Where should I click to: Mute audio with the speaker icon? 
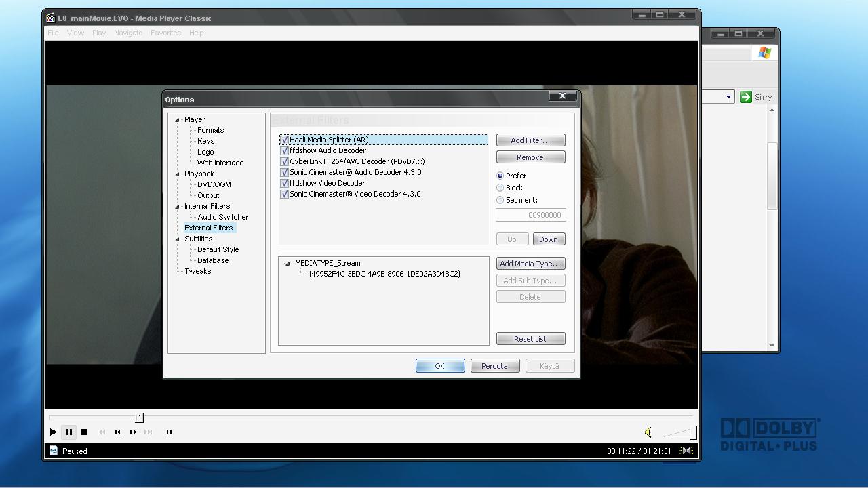(648, 432)
